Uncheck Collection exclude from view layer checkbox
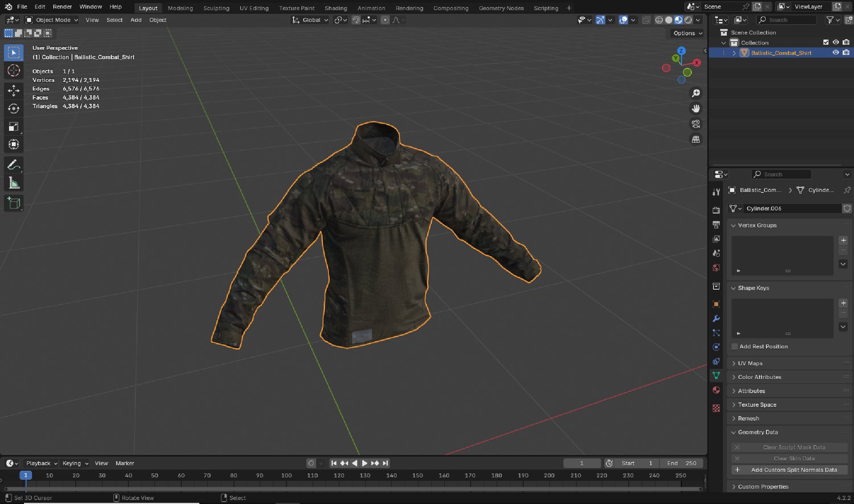Image resolution: width=854 pixels, height=504 pixels. pos(826,43)
